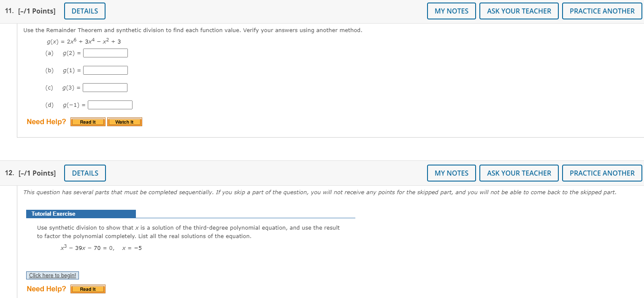
Task: Open DETAILS for question 11
Action: [x=85, y=11]
